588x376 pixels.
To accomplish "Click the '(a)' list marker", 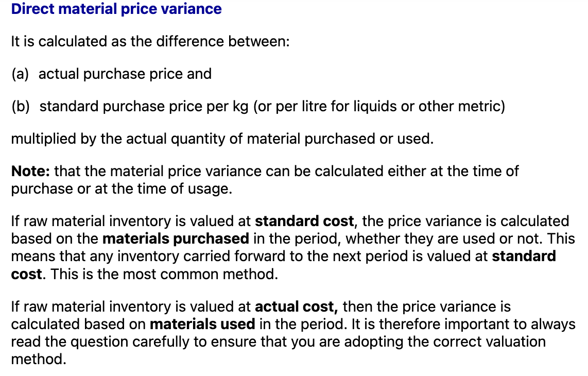I will [20, 74].
